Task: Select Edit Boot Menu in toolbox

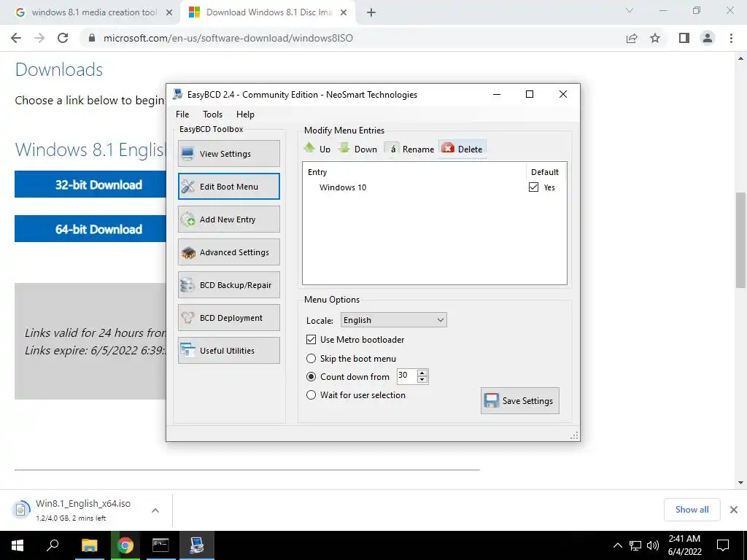Action: point(228,186)
